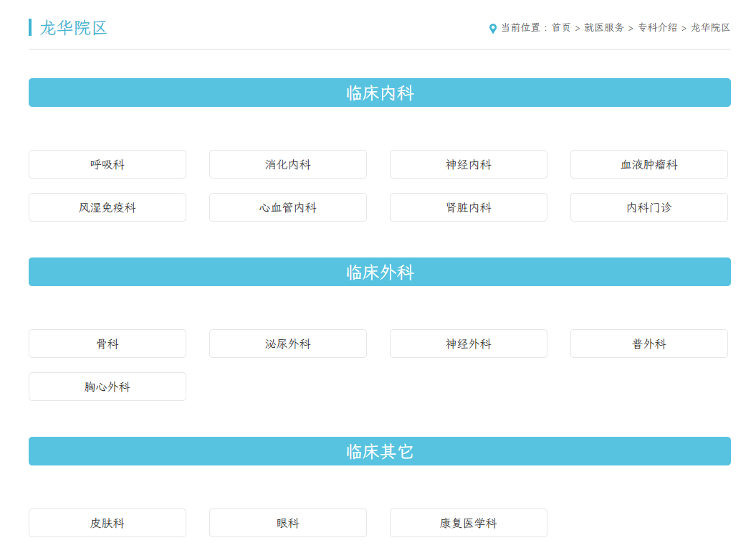This screenshot has height=558, width=756.
Task: Select the 骨科 department
Action: 107,344
